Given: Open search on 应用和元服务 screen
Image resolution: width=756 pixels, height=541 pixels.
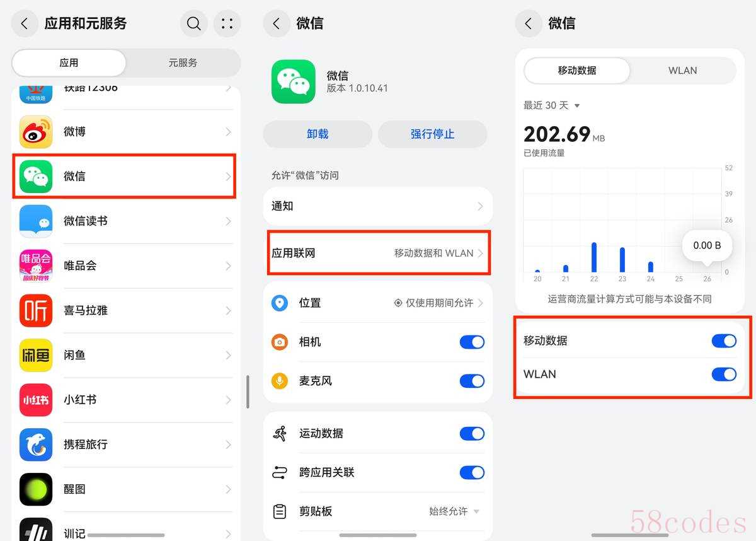Looking at the screenshot, I should [194, 24].
